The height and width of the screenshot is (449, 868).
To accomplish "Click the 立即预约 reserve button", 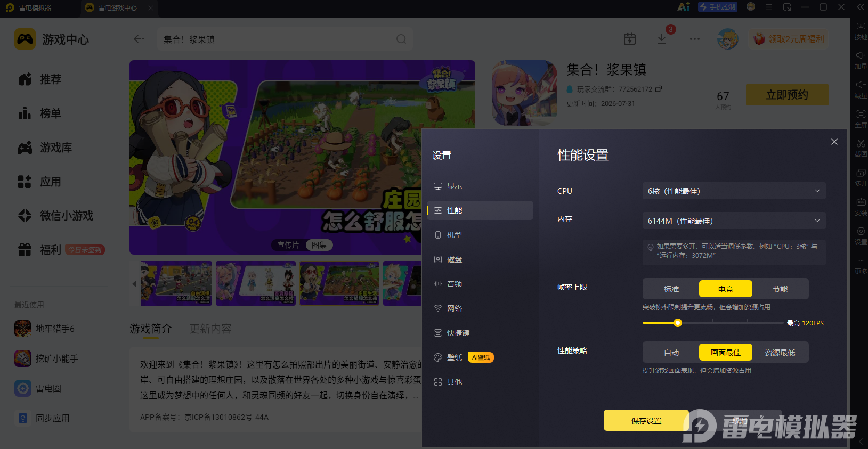I will (787, 95).
